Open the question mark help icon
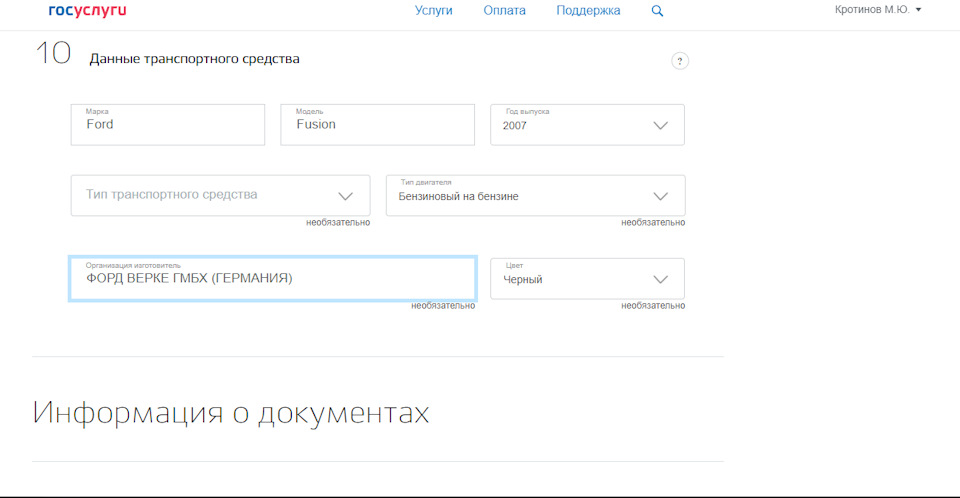This screenshot has width=960, height=498. coord(680,61)
